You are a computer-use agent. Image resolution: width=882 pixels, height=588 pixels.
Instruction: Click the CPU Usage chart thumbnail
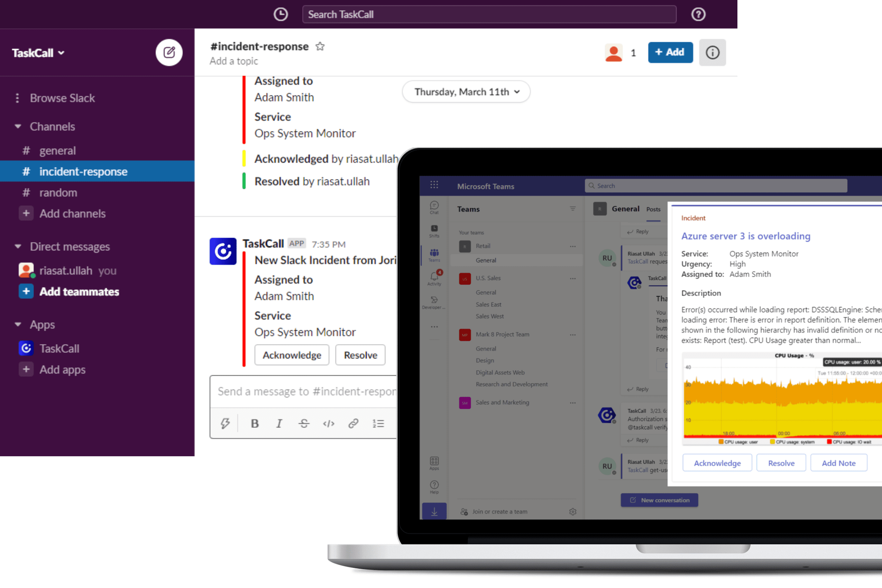coord(782,398)
